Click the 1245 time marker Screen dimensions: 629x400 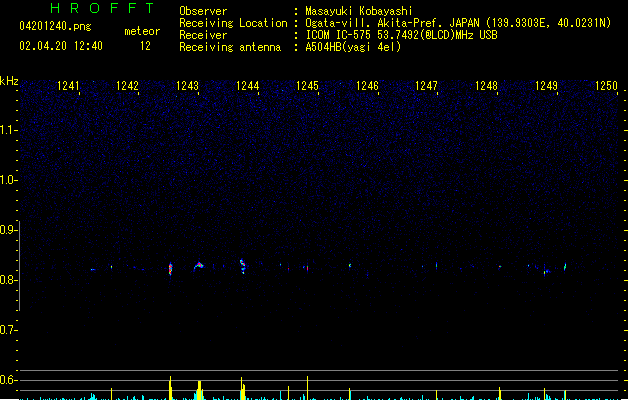point(307,86)
